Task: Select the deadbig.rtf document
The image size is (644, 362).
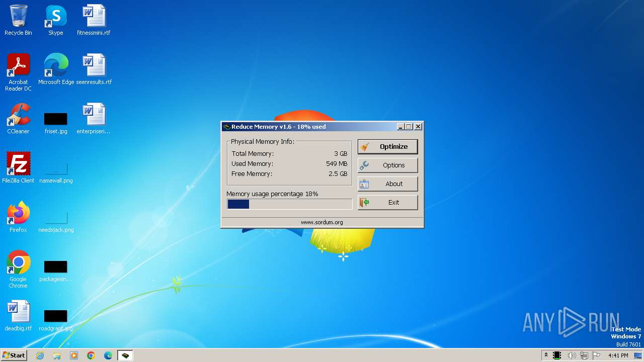Action: click(x=18, y=316)
